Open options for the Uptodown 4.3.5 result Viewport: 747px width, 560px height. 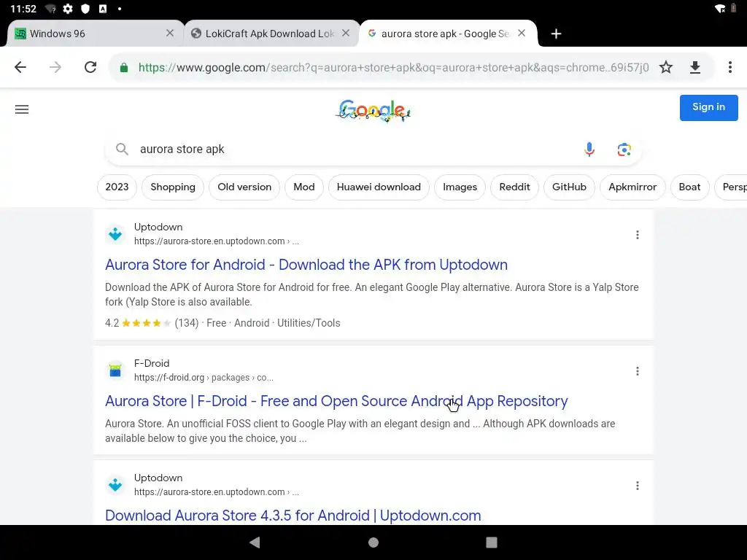coord(638,486)
